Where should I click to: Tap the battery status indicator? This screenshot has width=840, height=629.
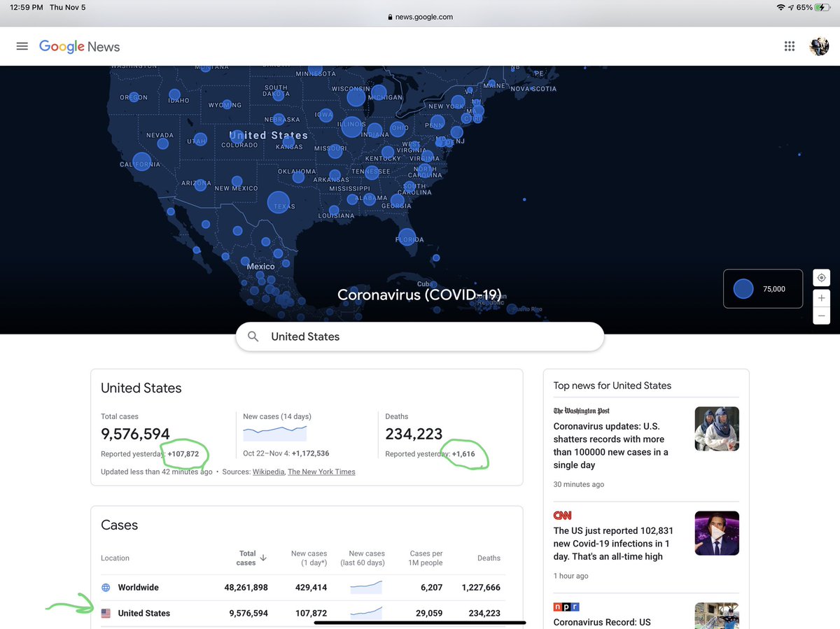click(x=821, y=7)
